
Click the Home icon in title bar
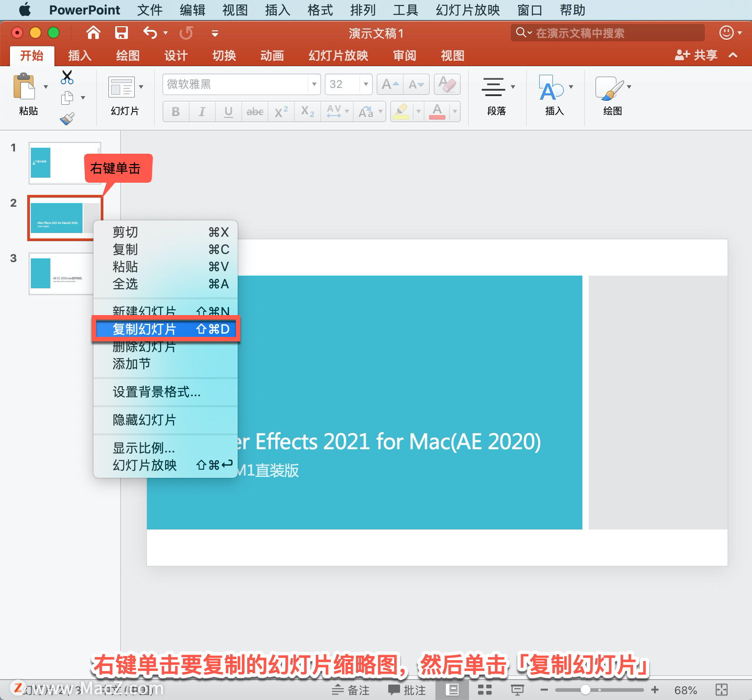click(93, 33)
